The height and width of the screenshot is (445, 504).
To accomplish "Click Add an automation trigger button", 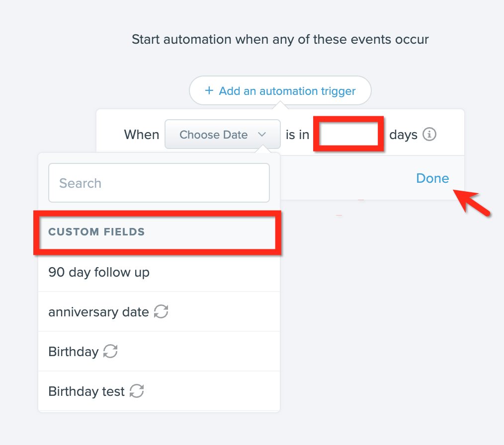I will (x=280, y=90).
